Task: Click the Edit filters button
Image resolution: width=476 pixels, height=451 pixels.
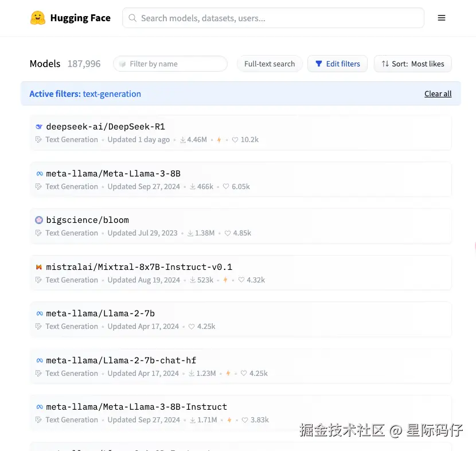Action: pyautogui.click(x=337, y=64)
